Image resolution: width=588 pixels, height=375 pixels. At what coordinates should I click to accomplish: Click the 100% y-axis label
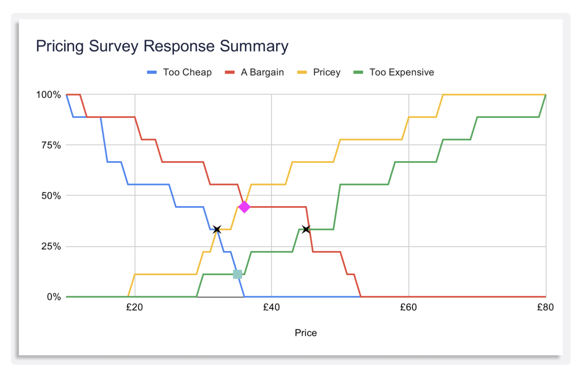49,95
